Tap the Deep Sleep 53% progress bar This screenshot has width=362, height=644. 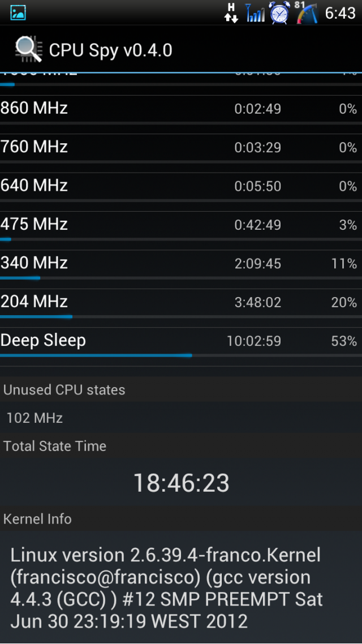(181, 355)
